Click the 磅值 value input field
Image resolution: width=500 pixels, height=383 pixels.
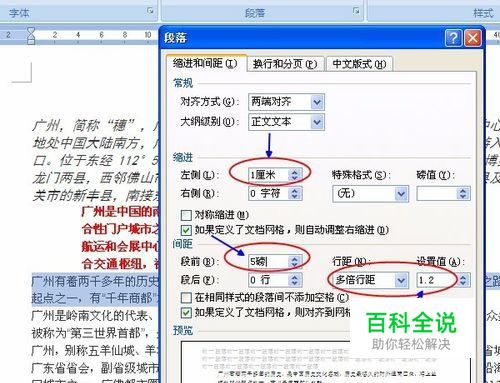(437, 193)
